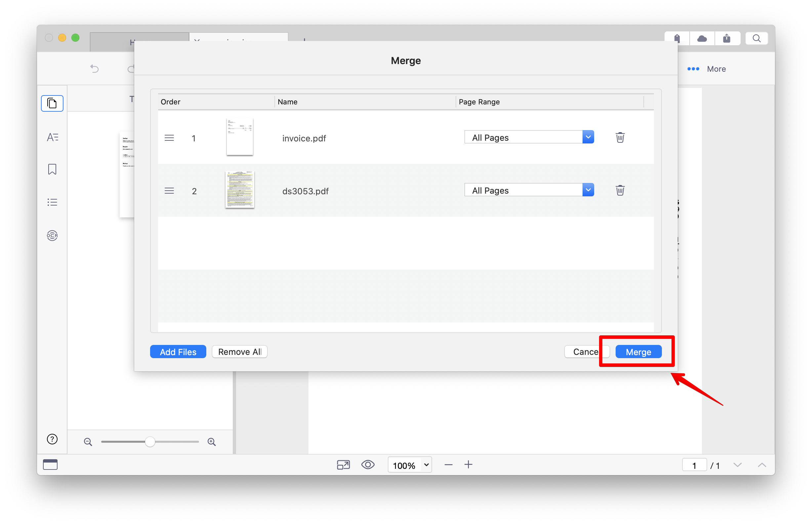The width and height of the screenshot is (812, 524).
Task: Click the invoice.pdf file name
Action: tap(304, 138)
